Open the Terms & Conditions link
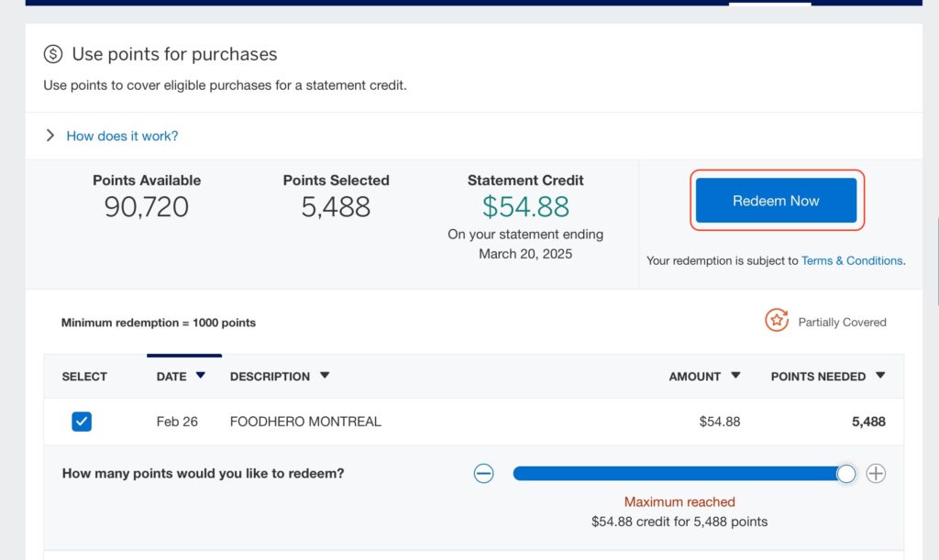939x560 pixels. (x=852, y=261)
